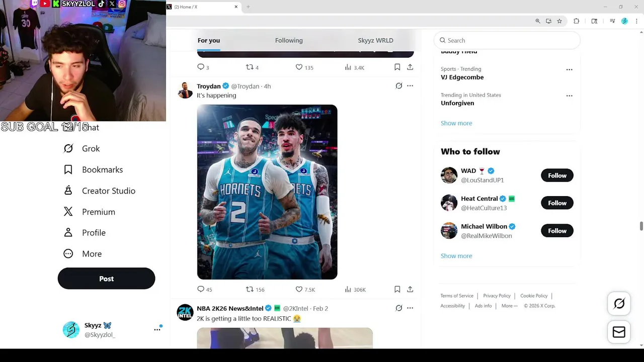Reply to Troydan's post with 45 comments
The height and width of the screenshot is (362, 644).
tap(205, 289)
